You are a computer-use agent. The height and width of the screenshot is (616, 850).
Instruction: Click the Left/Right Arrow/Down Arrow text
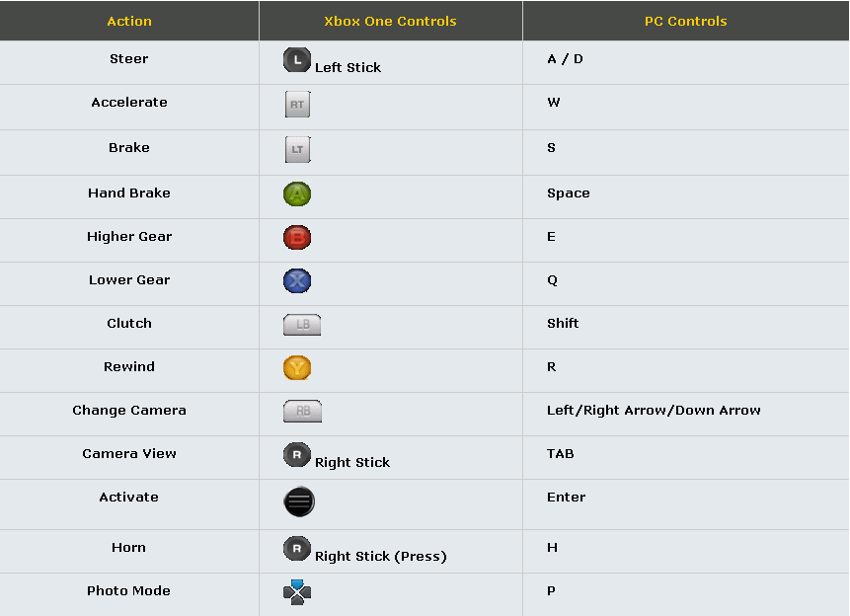coord(654,411)
